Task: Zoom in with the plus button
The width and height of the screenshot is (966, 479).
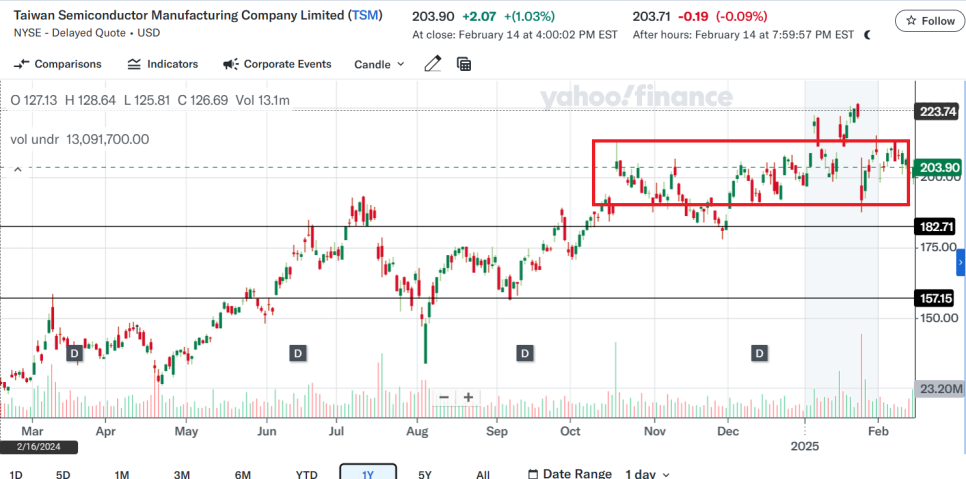Action: (x=468, y=397)
